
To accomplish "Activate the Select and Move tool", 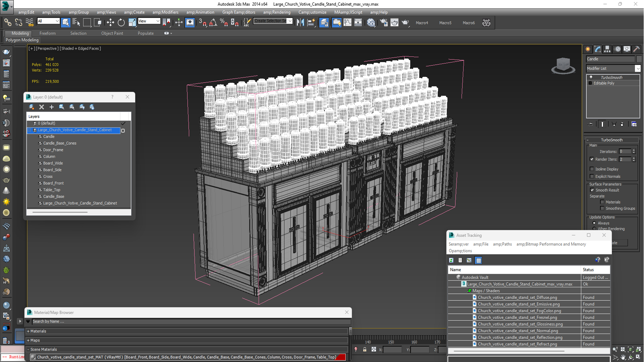I will [x=110, y=22].
